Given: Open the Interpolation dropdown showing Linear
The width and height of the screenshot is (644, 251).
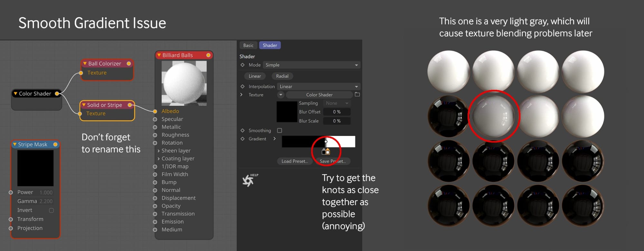Looking at the screenshot, I should tap(318, 86).
